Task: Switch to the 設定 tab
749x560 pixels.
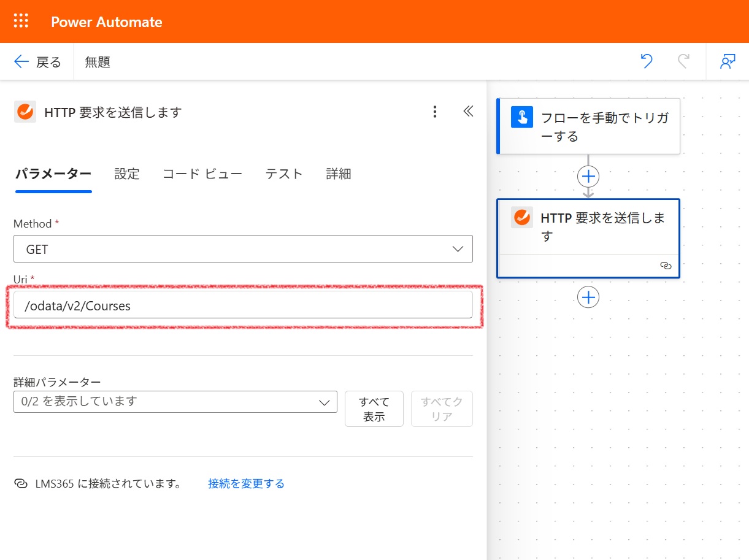Action: click(127, 174)
